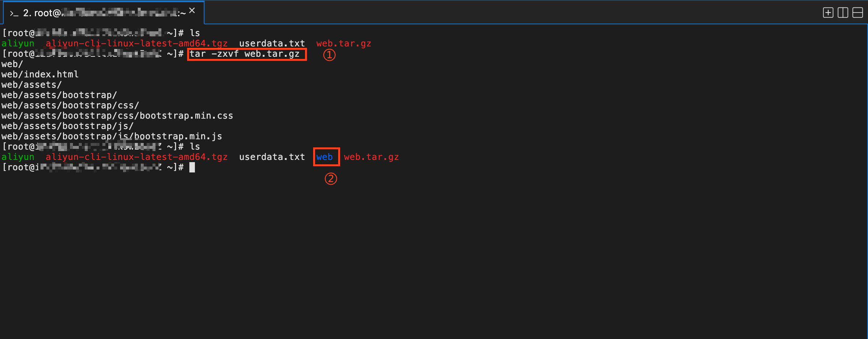Close the root@ terminal tab

pos(192,11)
